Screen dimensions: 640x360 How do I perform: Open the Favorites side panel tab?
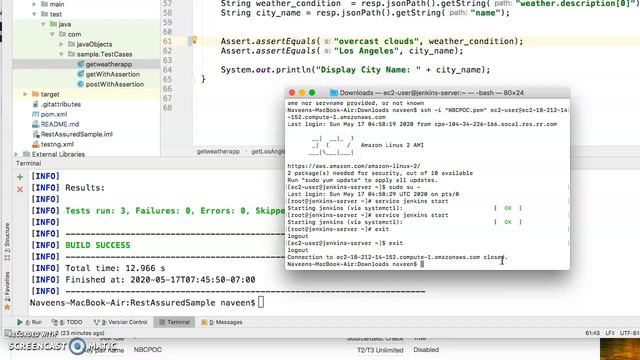[x=7, y=291]
